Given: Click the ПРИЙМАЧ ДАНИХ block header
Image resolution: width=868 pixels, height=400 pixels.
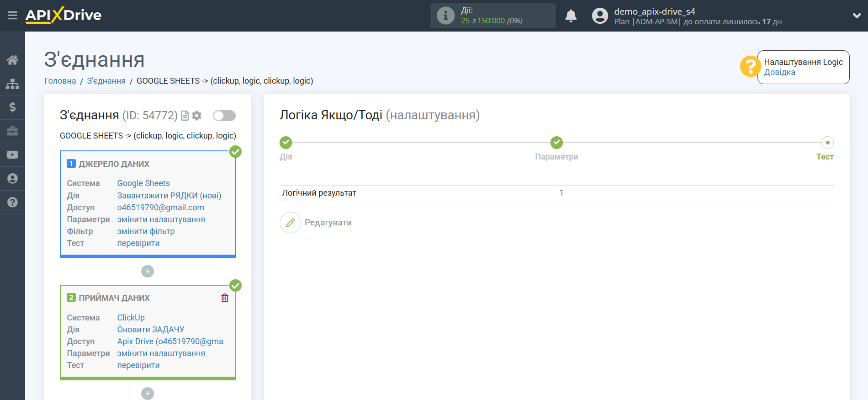Looking at the screenshot, I should 114,298.
